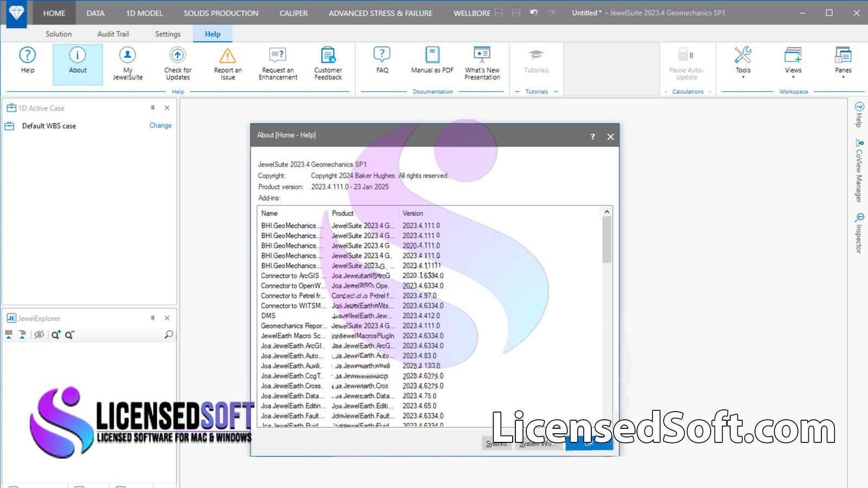The width and height of the screenshot is (868, 488).
Task: Click the About dialog help question mark
Action: coord(592,137)
